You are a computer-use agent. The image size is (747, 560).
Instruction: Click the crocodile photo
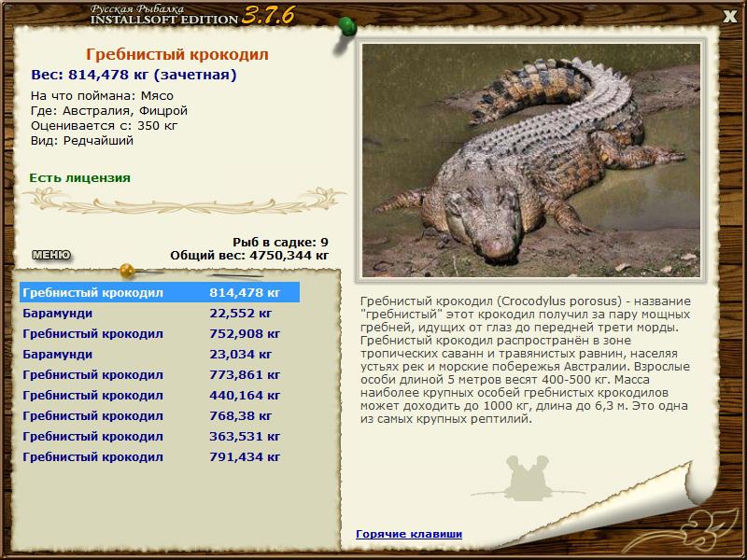tap(531, 160)
